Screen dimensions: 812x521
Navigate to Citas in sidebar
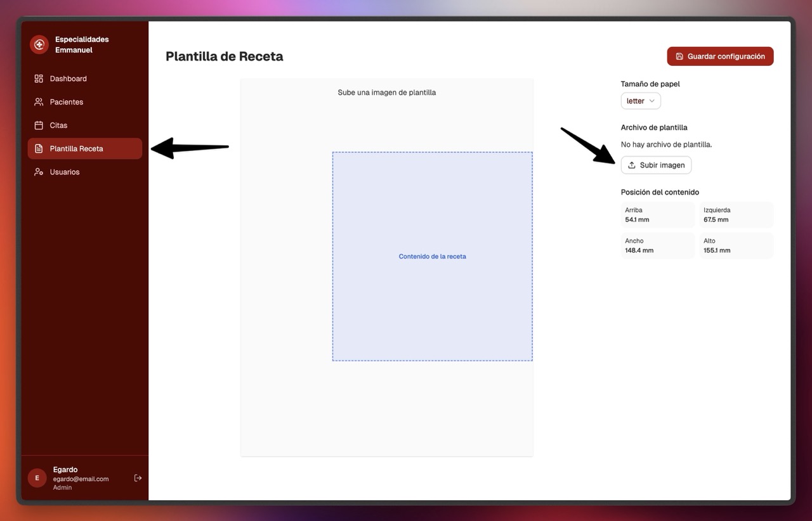pos(58,125)
